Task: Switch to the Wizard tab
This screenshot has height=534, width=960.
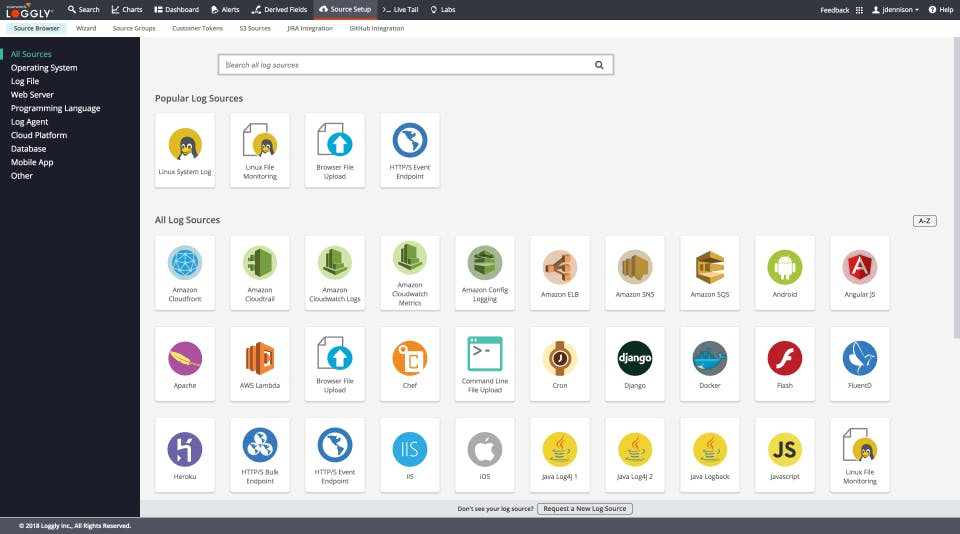Action: (x=86, y=28)
